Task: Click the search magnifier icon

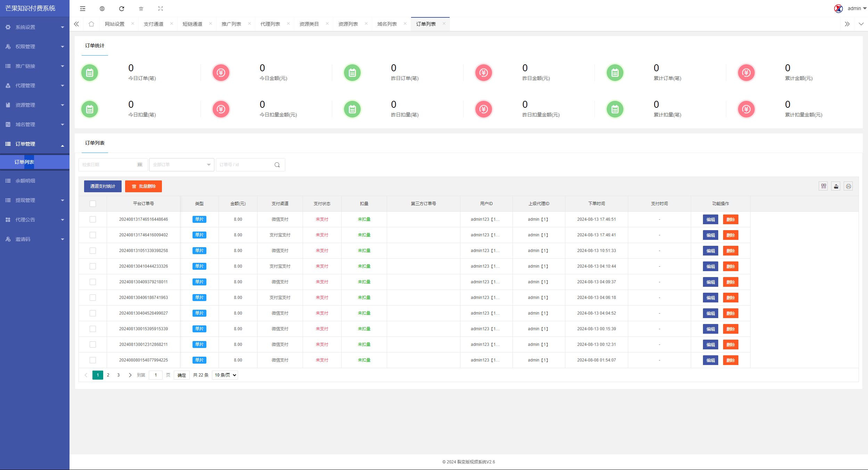Action: point(277,165)
